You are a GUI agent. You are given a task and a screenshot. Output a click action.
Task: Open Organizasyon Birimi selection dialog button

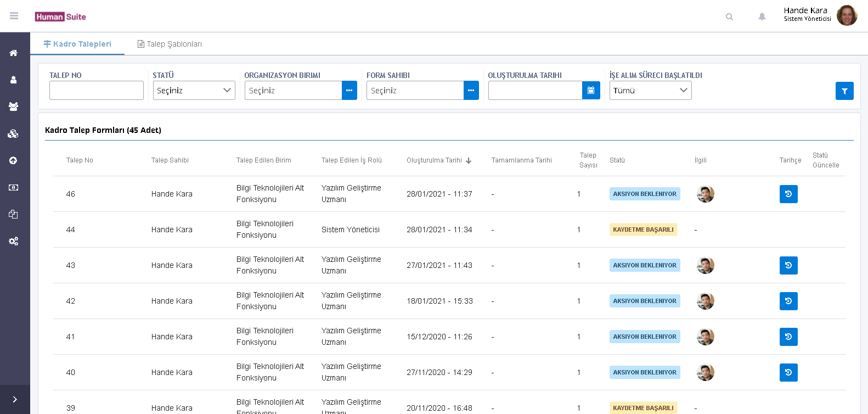tap(350, 91)
